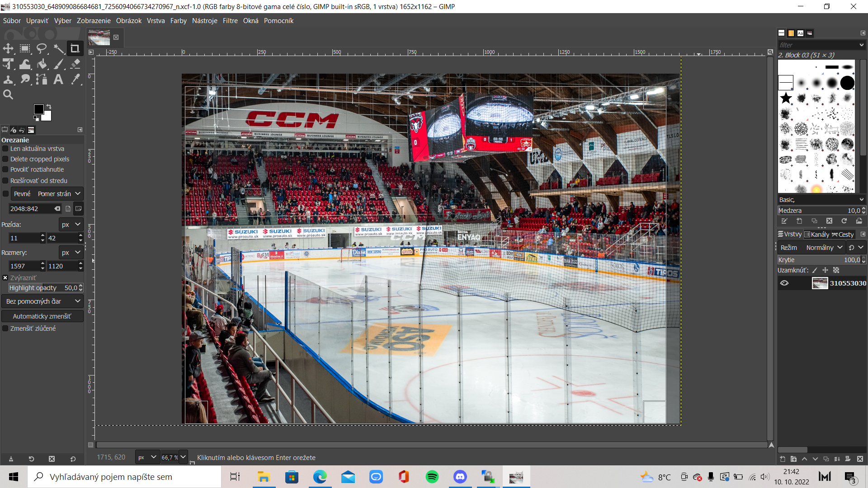Reset tool options to defaults
Viewport: 868px width, 488px height.
pos(73,459)
